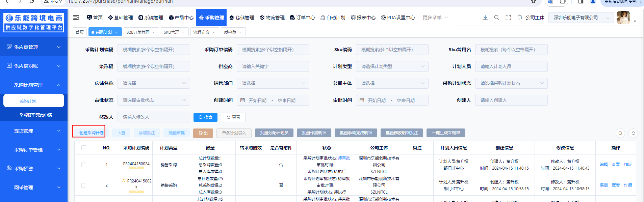The width and height of the screenshot is (644, 202).
Task: Click the orange 导出 button
Action: click(203, 133)
